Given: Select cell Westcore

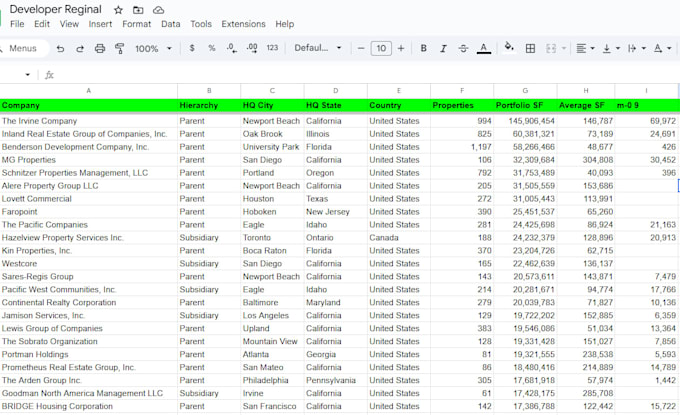Looking at the screenshot, I should click(88, 264).
